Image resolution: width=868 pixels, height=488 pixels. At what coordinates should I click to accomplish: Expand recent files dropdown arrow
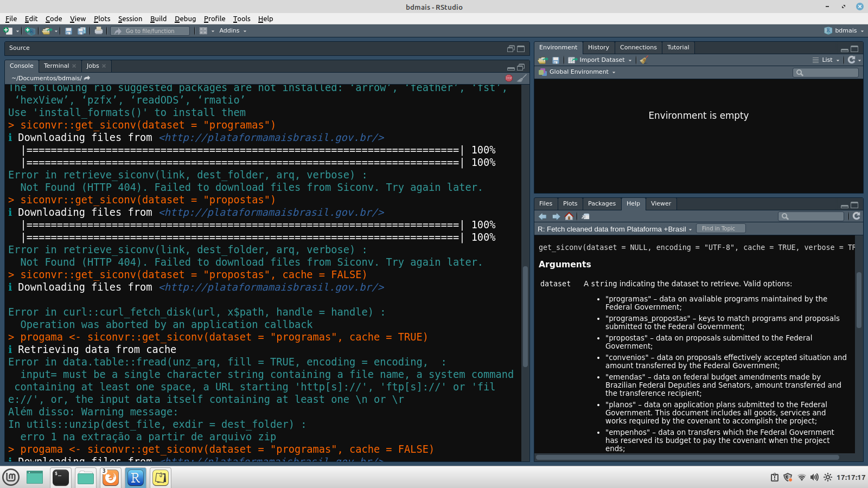tap(56, 31)
